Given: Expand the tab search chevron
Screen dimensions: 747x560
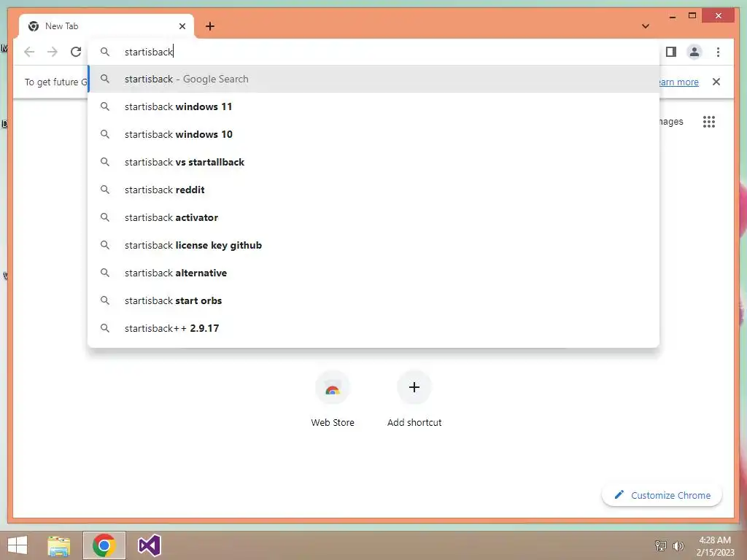Looking at the screenshot, I should point(646,26).
